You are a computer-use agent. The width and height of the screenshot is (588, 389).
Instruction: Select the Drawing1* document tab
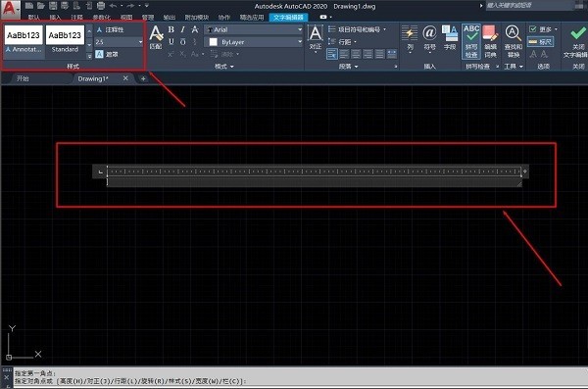93,78
